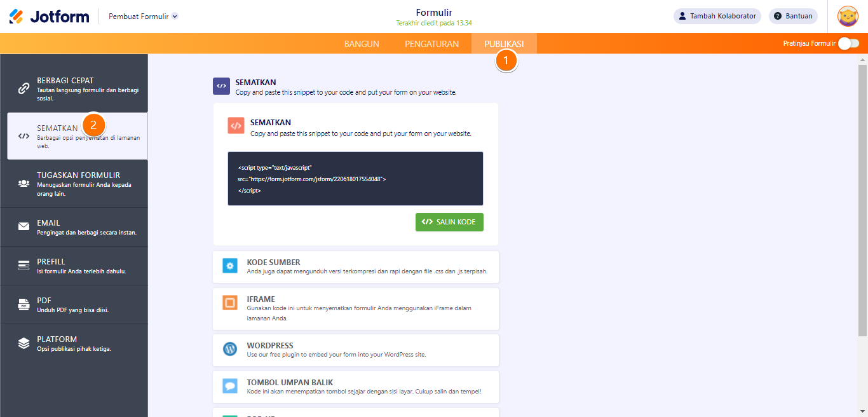Click the WordPress icon
This screenshot has height=417, width=868.
229,349
